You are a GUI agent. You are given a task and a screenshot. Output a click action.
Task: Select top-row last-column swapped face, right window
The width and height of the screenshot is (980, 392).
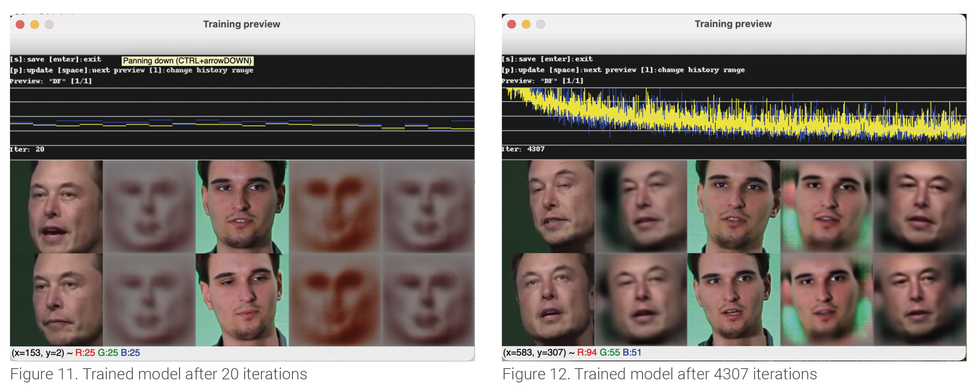(919, 206)
